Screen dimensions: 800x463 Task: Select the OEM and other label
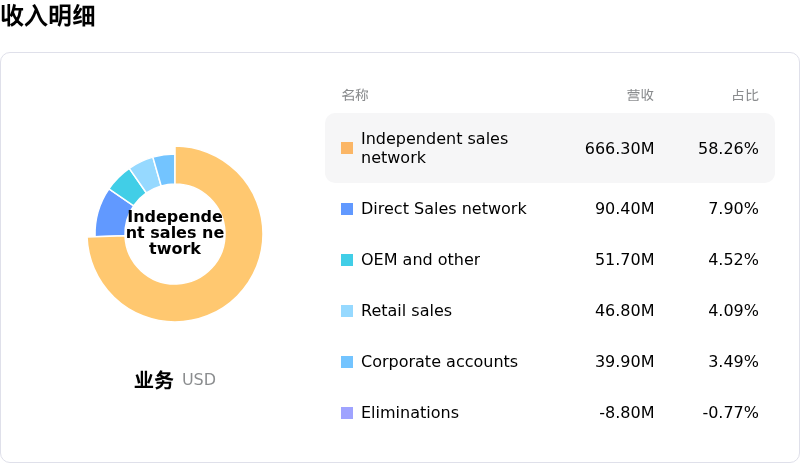[420, 260]
